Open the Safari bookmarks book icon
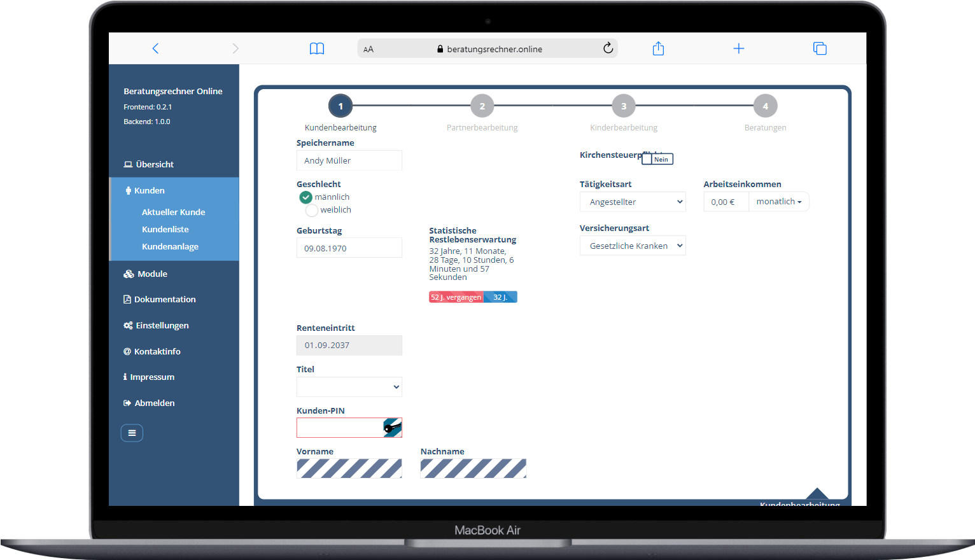 tap(317, 49)
